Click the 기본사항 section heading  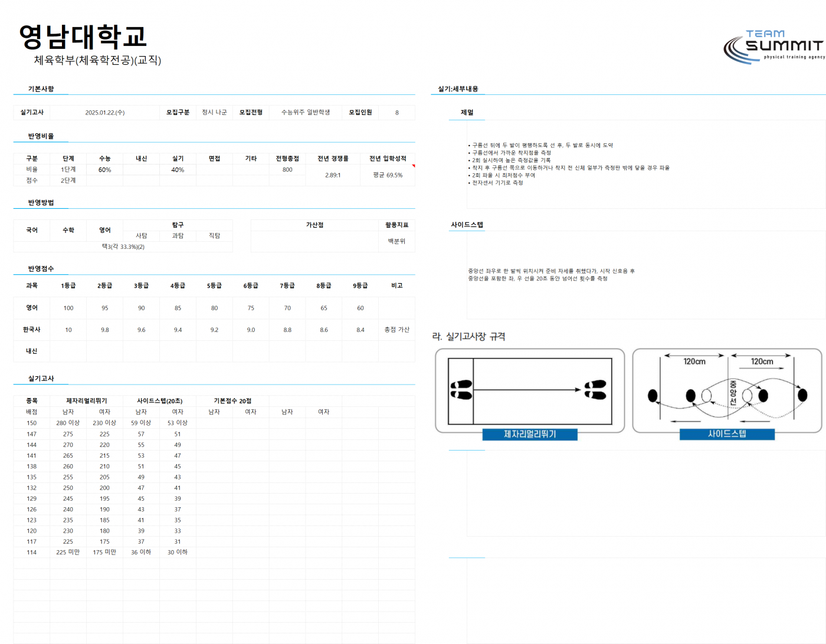(41, 89)
